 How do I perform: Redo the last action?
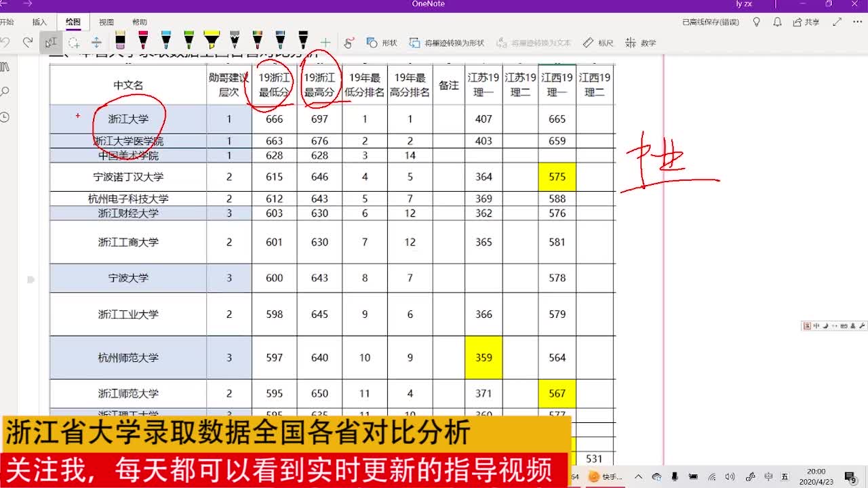point(28,43)
